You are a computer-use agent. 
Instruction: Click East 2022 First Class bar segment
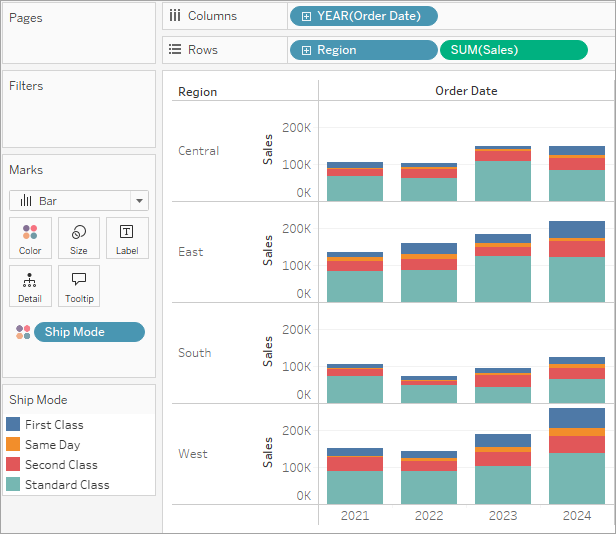coord(429,249)
